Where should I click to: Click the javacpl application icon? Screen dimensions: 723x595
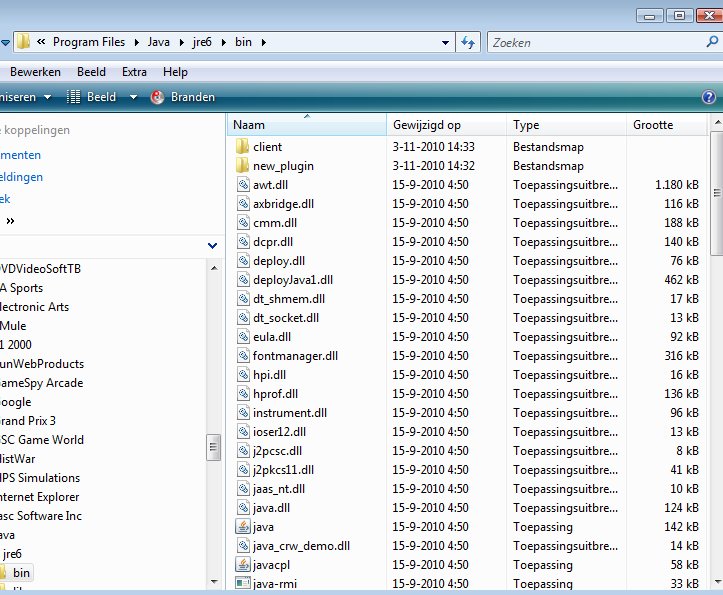(243, 564)
